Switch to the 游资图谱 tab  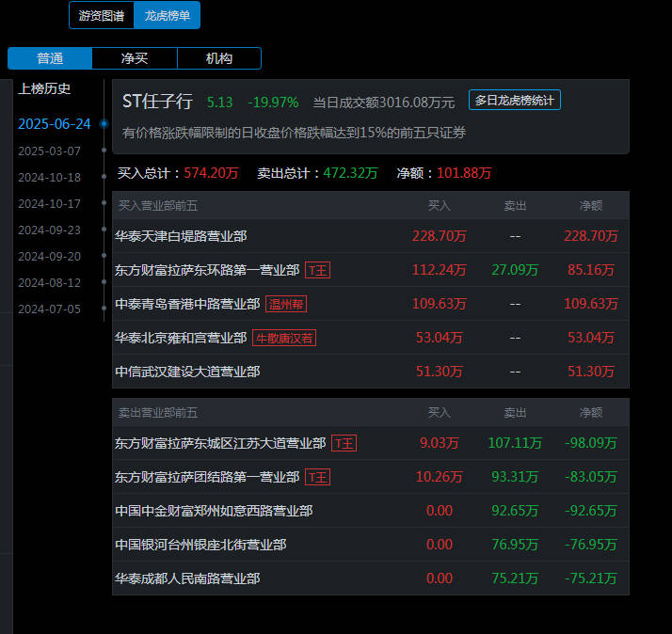pyautogui.click(x=102, y=15)
